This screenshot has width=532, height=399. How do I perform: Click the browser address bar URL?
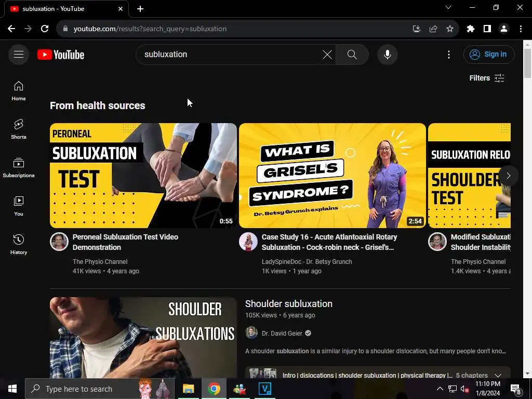(x=150, y=29)
